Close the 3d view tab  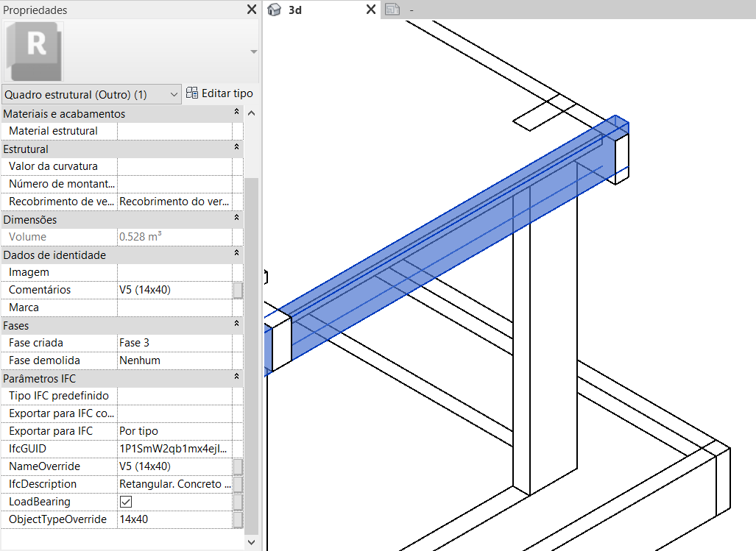[x=371, y=9]
